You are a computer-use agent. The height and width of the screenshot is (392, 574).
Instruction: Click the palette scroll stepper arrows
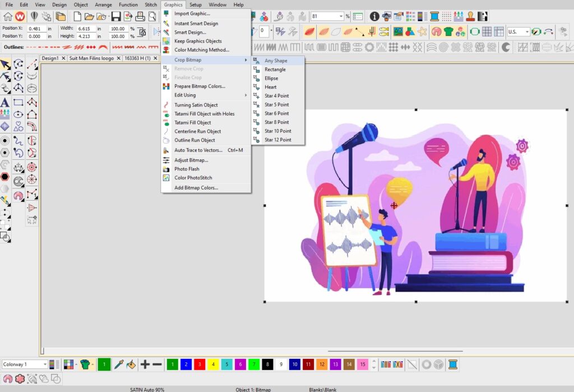pyautogui.click(x=374, y=364)
